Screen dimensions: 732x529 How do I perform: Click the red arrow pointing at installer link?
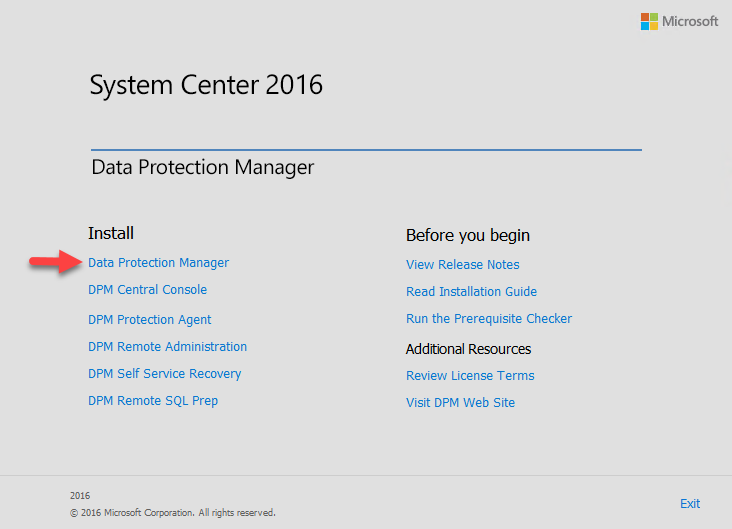pyautogui.click(x=56, y=261)
